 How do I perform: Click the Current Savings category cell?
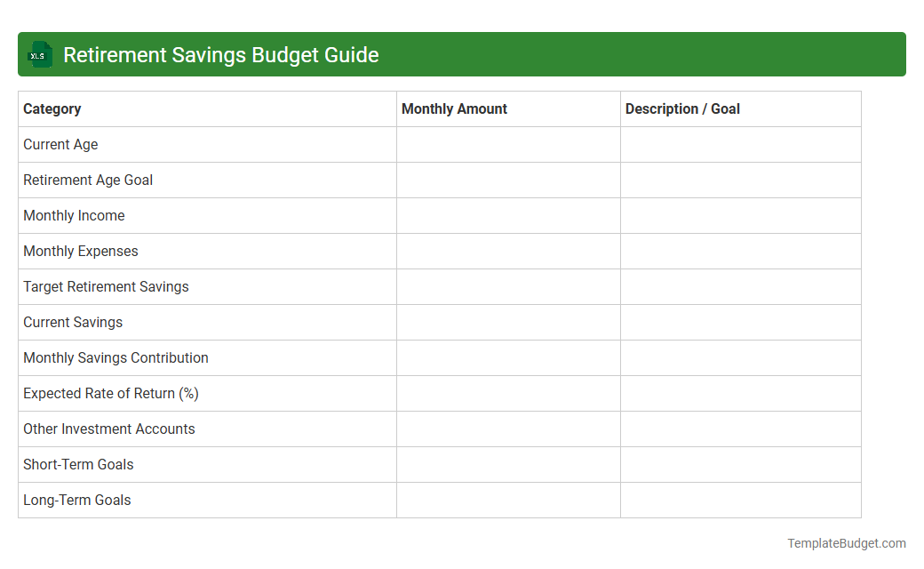(73, 322)
